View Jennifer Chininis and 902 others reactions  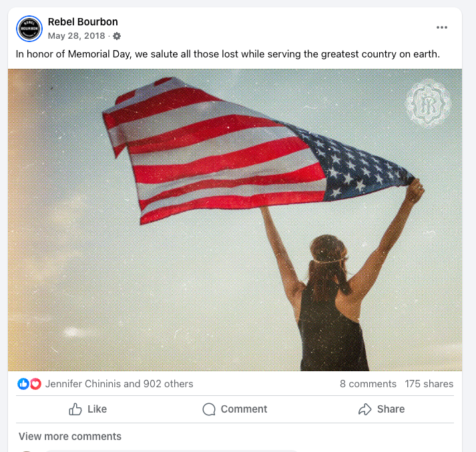(119, 384)
